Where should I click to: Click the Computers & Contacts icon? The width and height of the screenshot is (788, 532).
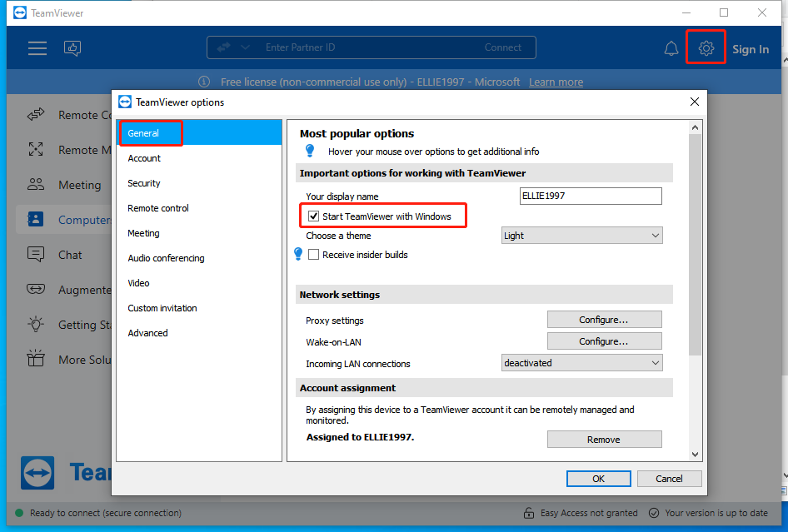36,219
